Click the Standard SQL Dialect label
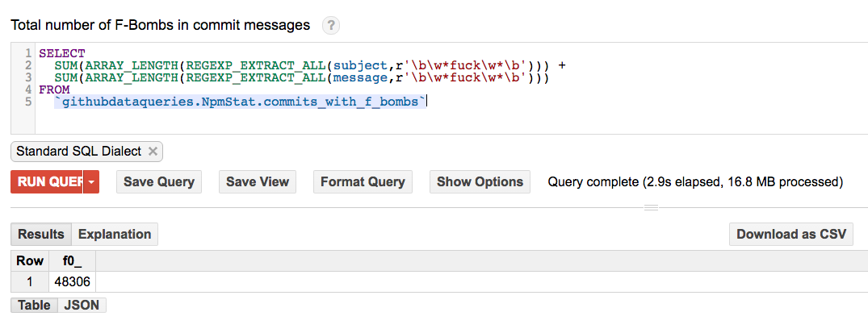Image resolution: width=868 pixels, height=333 pixels. point(78,152)
